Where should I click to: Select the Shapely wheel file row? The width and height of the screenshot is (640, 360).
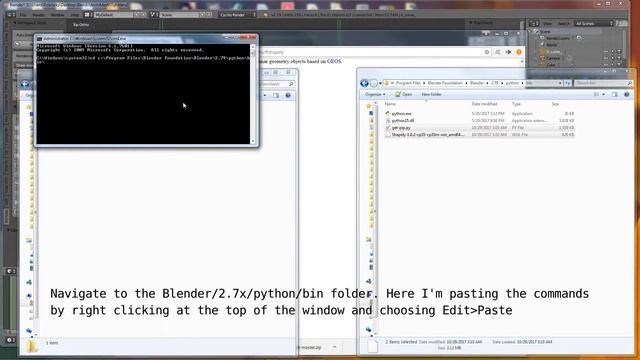point(480,134)
